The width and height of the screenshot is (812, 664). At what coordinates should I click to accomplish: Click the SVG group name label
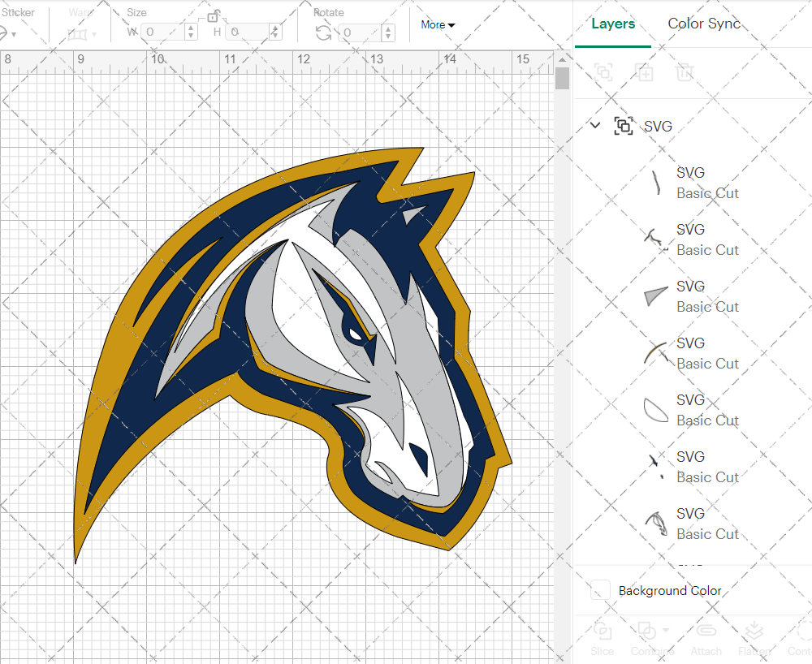[658, 126]
